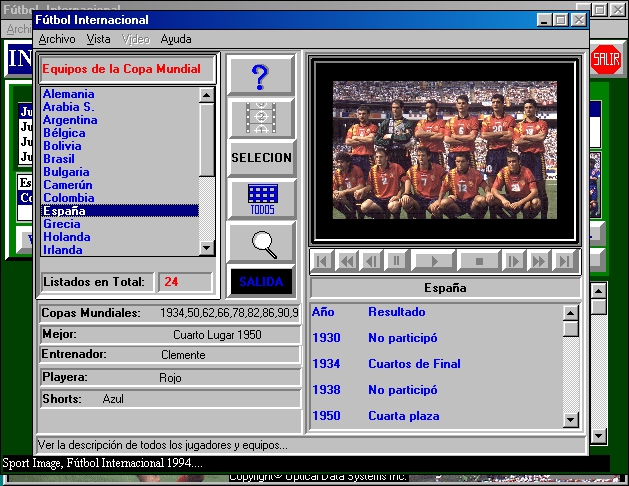Click the blue question mark help button
The height and width of the screenshot is (486, 629).
[261, 76]
